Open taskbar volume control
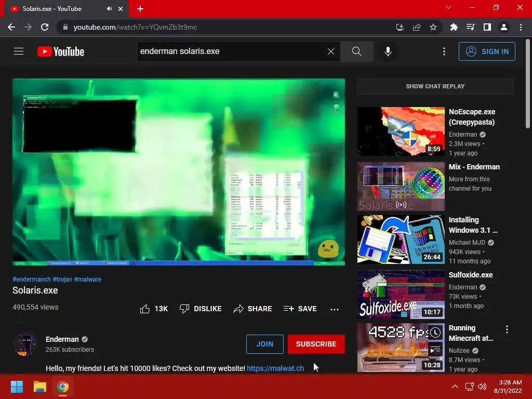 [x=482, y=387]
